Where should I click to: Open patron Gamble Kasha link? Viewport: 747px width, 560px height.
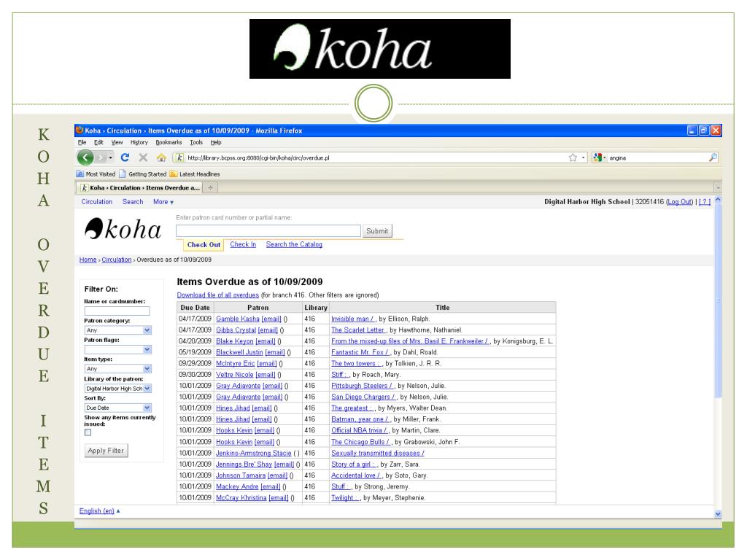(x=238, y=319)
